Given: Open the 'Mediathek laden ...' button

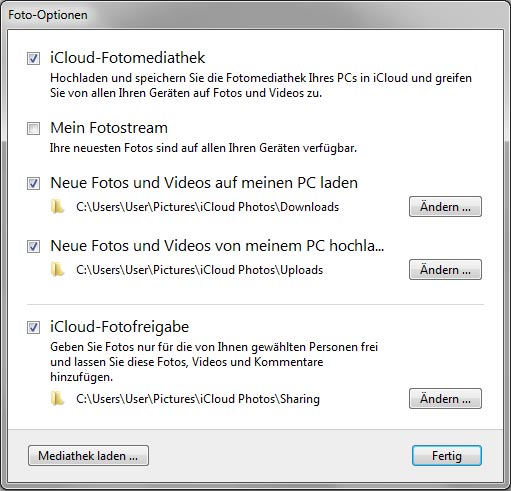Looking at the screenshot, I should 88,455.
